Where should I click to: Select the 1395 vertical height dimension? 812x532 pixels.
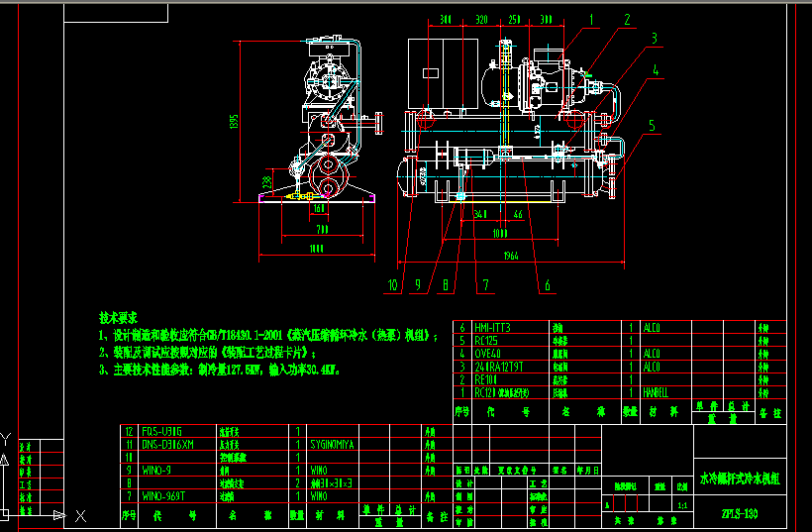coord(234,122)
